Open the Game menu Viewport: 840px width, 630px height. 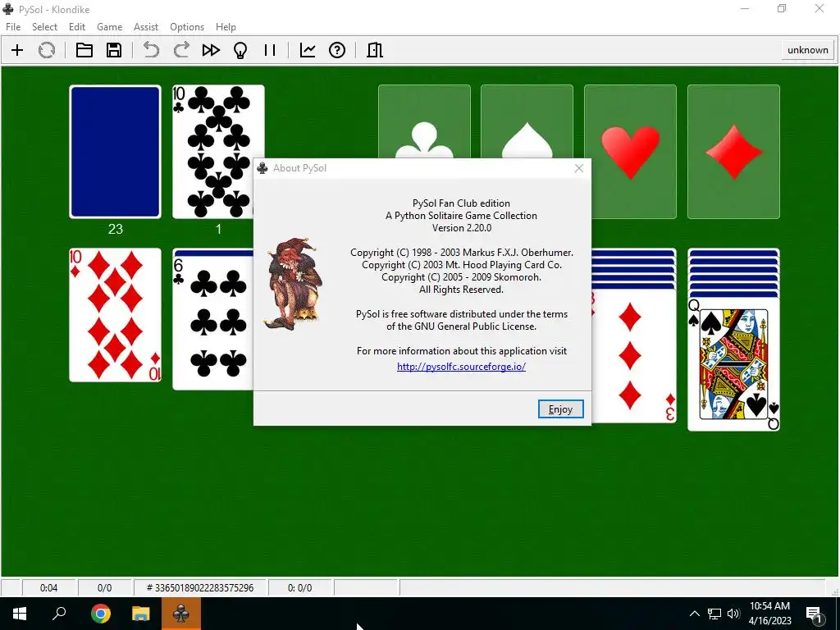tap(109, 27)
